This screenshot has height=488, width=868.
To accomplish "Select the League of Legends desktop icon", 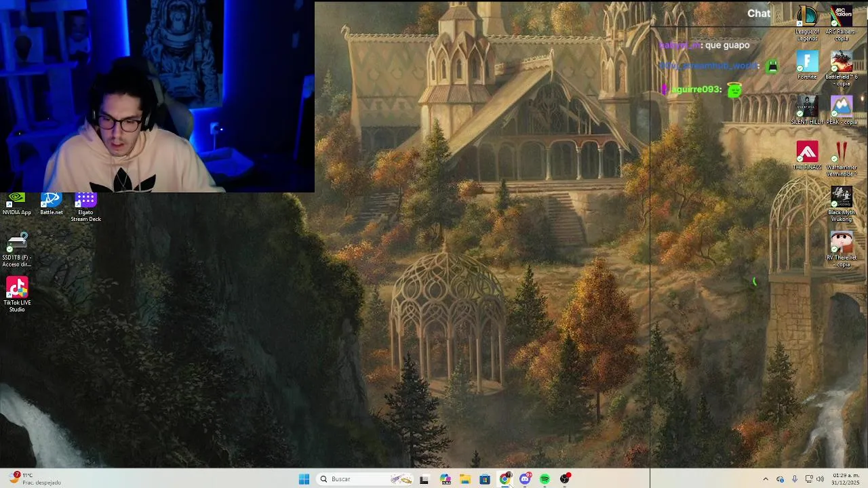I will tap(807, 24).
